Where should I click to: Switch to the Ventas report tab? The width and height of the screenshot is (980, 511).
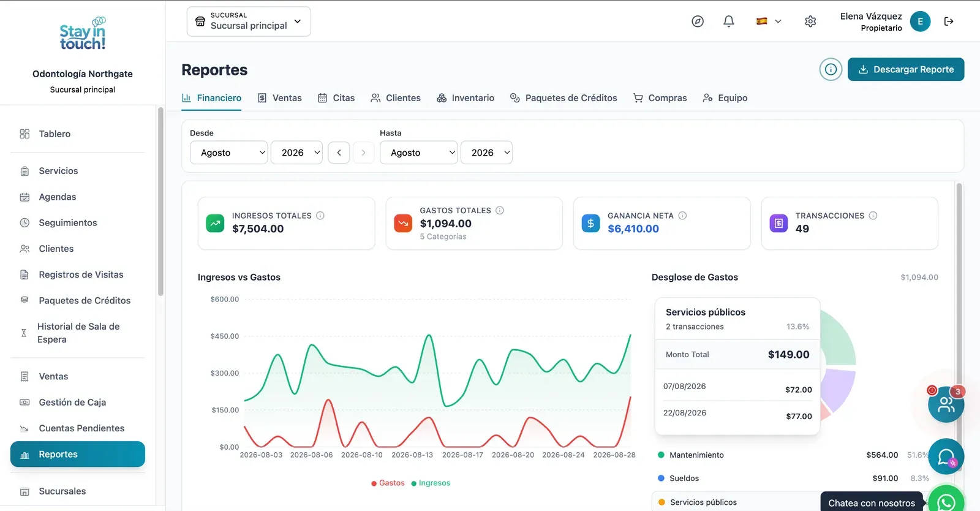[280, 98]
